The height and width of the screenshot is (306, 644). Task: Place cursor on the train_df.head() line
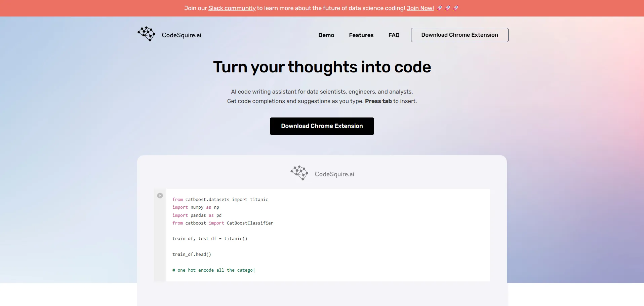[x=192, y=254]
